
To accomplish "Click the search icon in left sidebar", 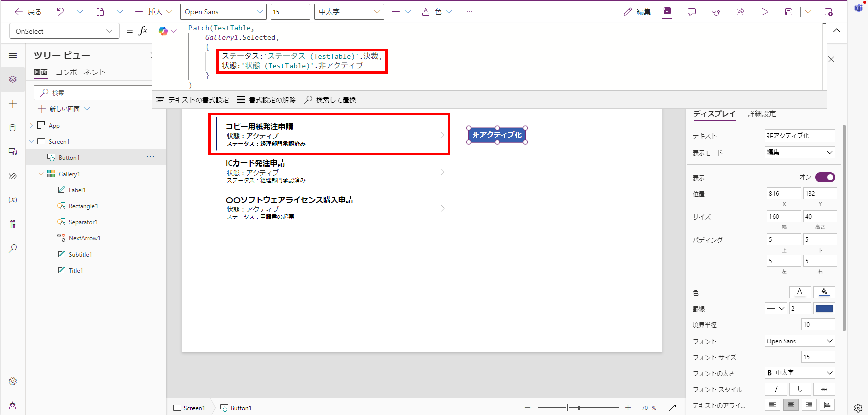I will click(13, 248).
